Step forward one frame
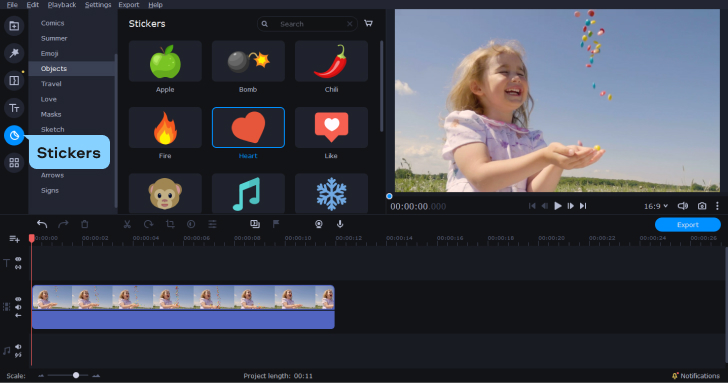 pyautogui.click(x=571, y=206)
